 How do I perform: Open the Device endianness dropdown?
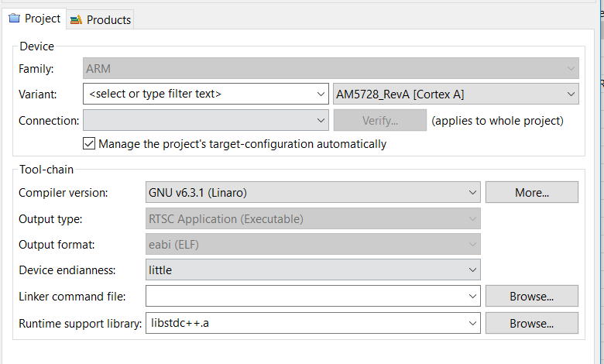click(473, 270)
